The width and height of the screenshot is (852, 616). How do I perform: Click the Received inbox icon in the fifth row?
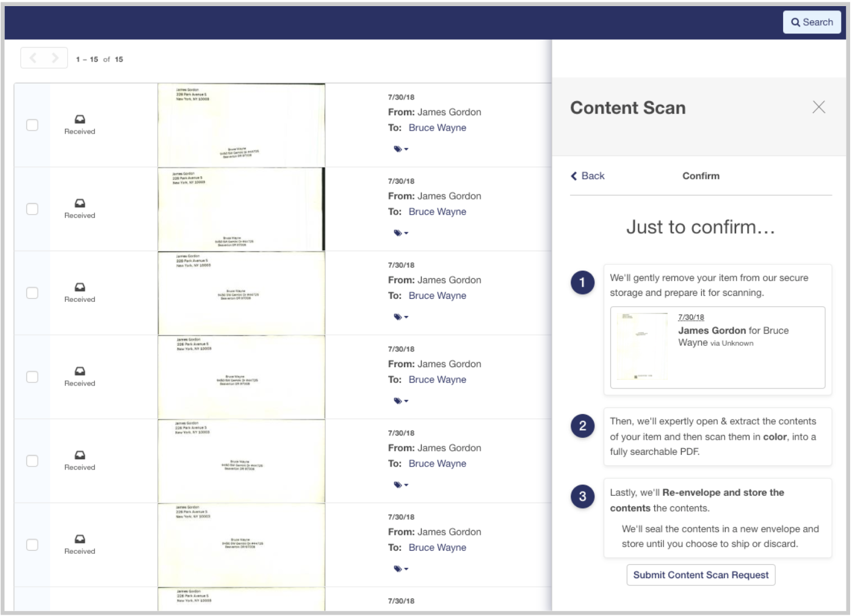[x=80, y=455]
